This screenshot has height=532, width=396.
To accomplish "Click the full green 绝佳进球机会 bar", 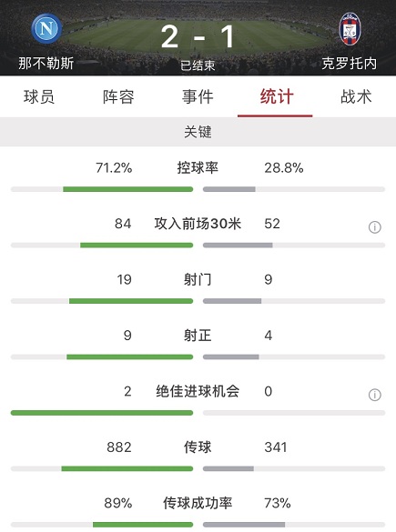I will coord(102,413).
